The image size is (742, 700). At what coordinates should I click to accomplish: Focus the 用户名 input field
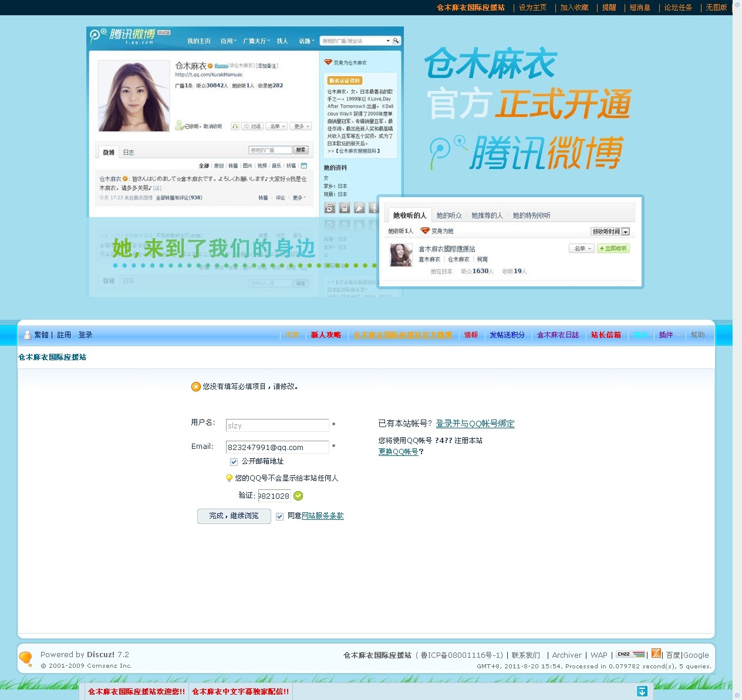point(277,425)
